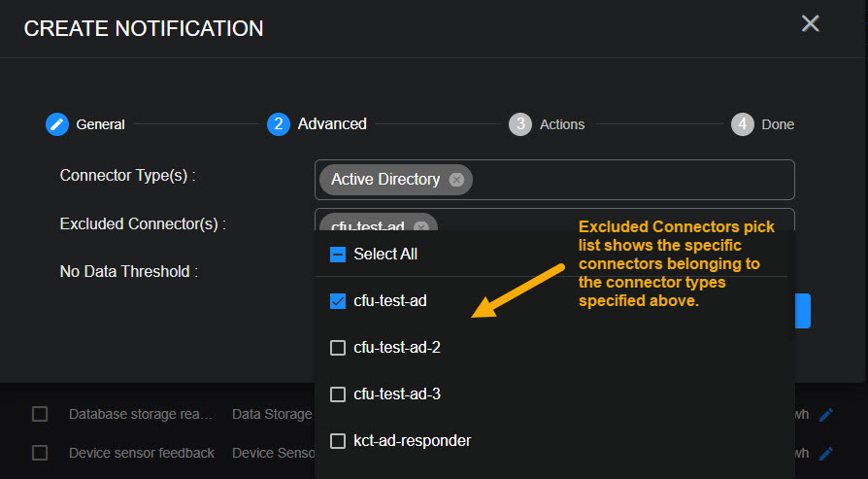Close the Create Notification dialog
The height and width of the screenshot is (479, 868).
coord(810,24)
